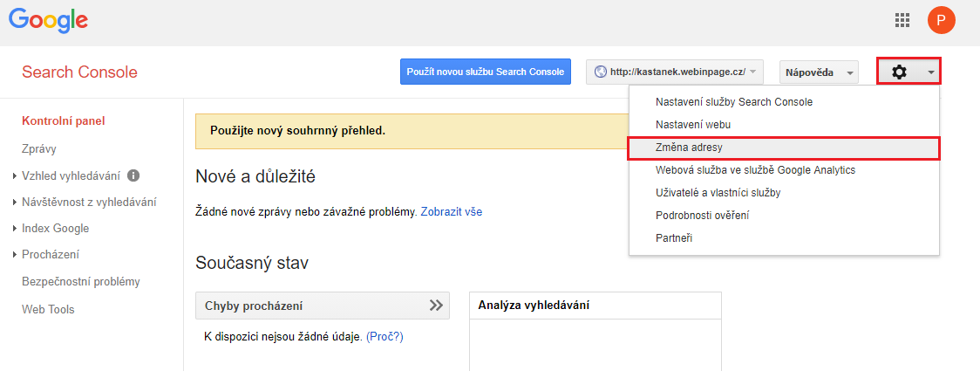Follow the Zobrazit vše link
The height and width of the screenshot is (378, 980).
point(451,211)
